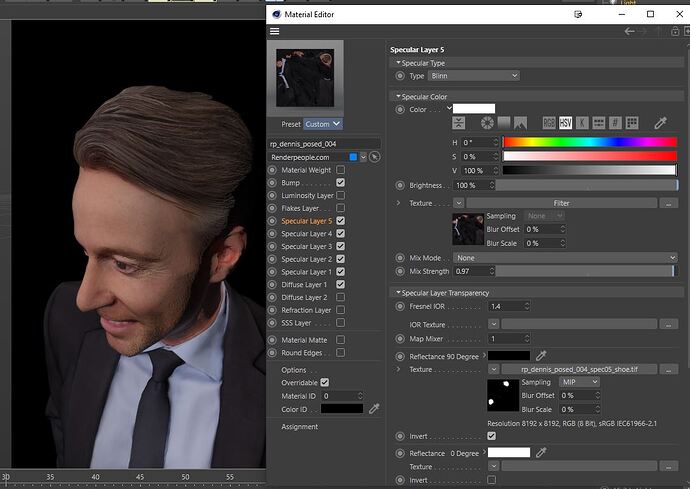Open the Texture dropdown arrow beside Filter
This screenshot has width=690, height=489.
(x=459, y=203)
